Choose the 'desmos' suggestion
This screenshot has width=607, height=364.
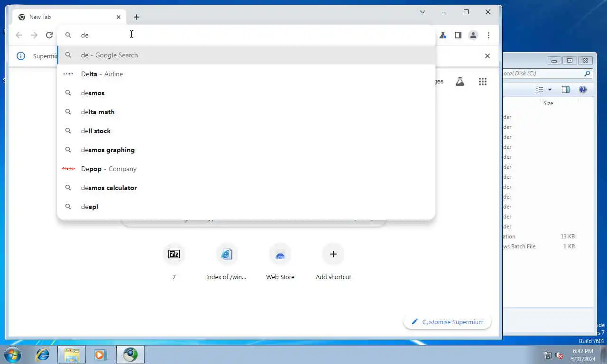[246, 93]
